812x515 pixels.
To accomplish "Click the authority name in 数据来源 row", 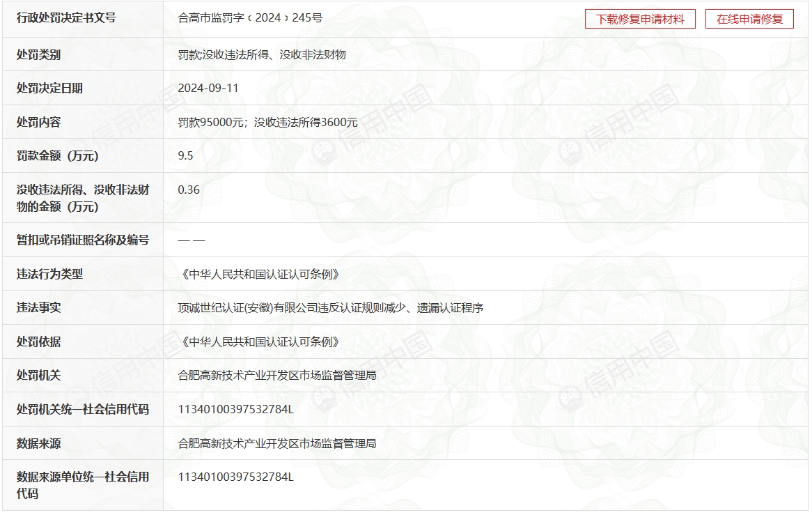I will click(277, 443).
